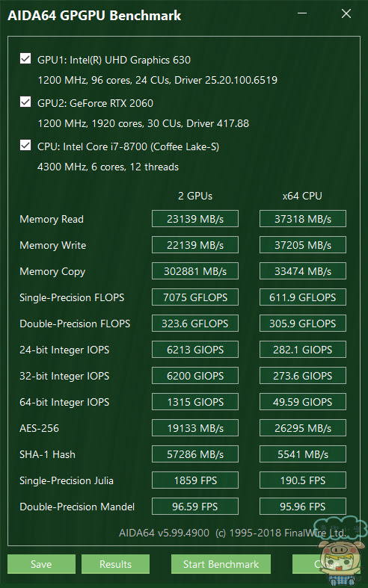This screenshot has height=588, width=368.
Task: Click Start Benchmark button
Action: pos(221,564)
